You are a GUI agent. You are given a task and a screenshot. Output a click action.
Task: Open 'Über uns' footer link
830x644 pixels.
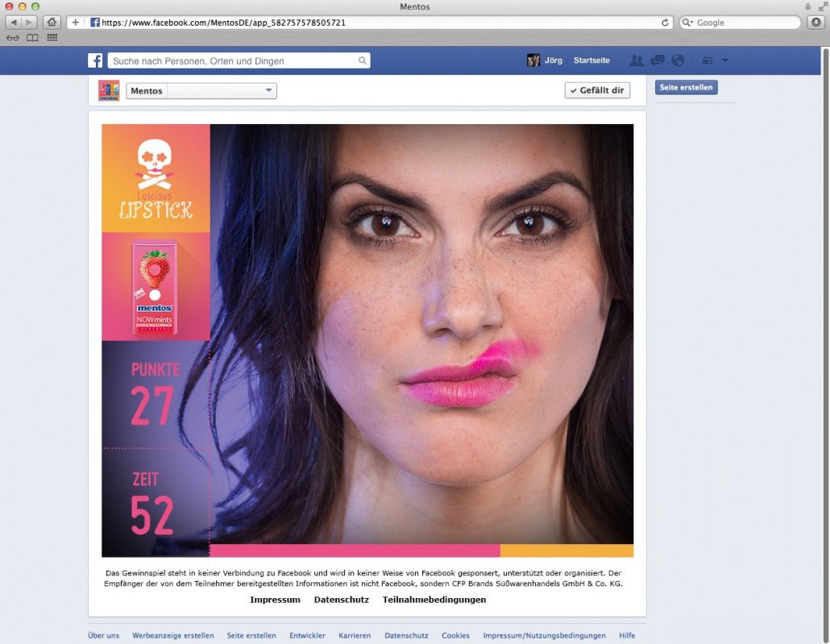point(104,635)
